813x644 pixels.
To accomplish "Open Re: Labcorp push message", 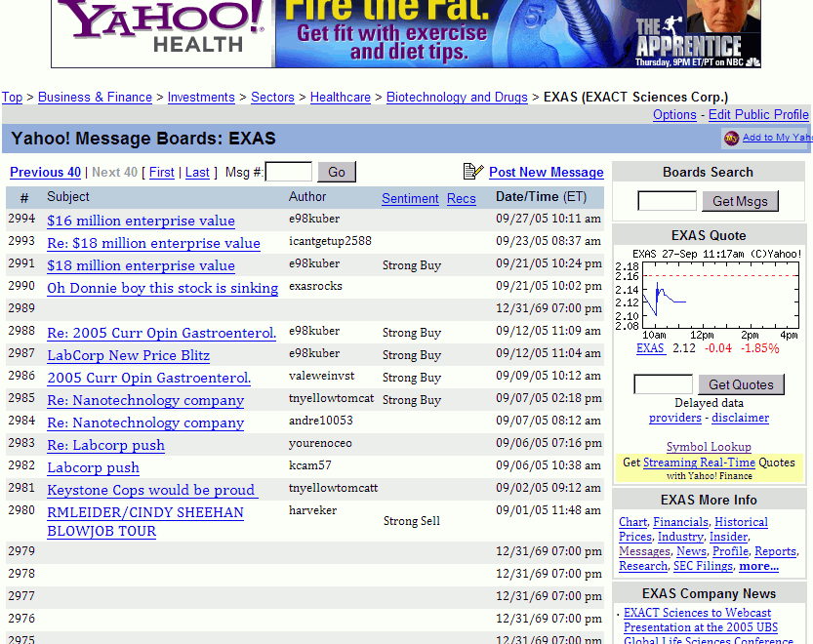I will (x=105, y=445).
